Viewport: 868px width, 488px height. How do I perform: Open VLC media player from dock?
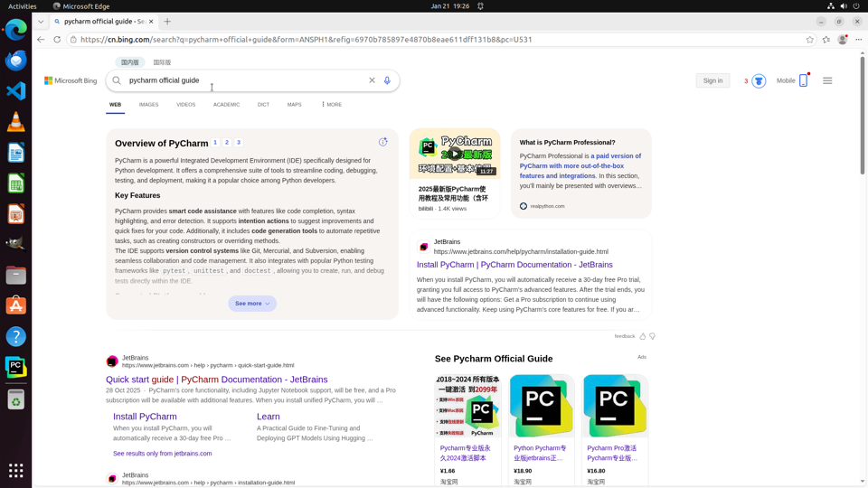(x=15, y=122)
